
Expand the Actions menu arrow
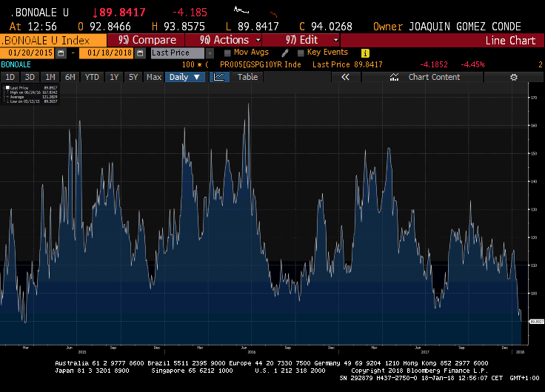click(x=258, y=40)
